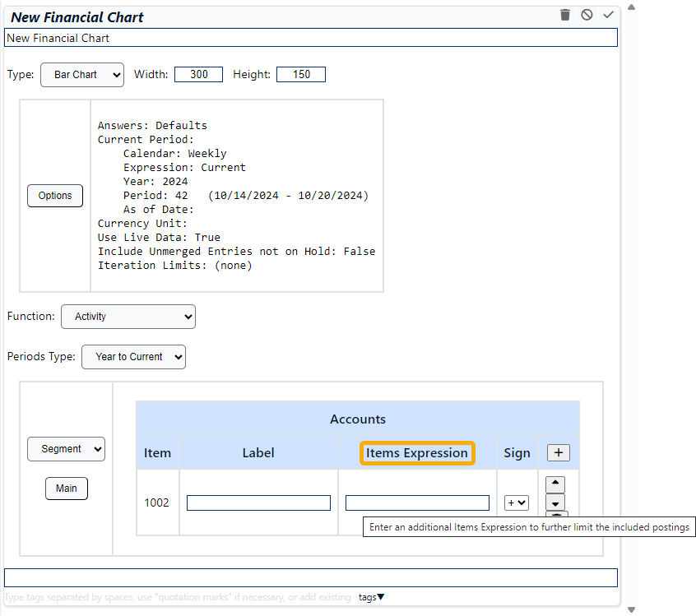Open the Segment dropdown
696x616 pixels.
point(66,449)
